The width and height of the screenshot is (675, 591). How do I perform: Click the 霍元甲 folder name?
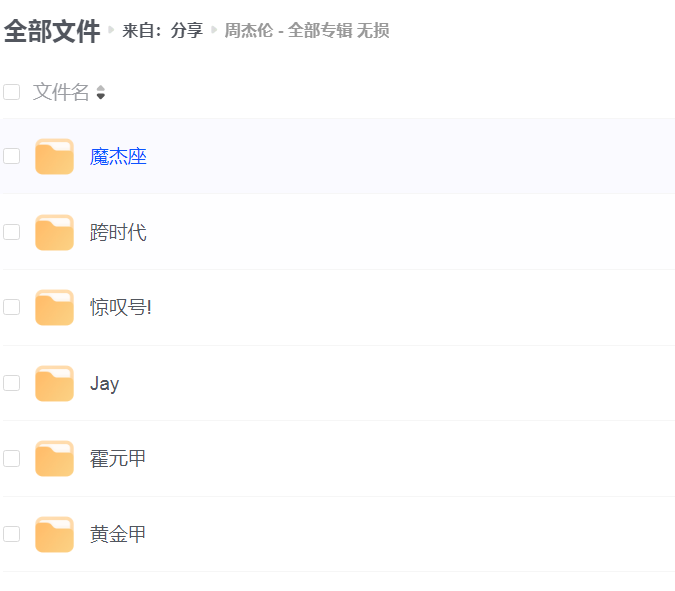118,458
